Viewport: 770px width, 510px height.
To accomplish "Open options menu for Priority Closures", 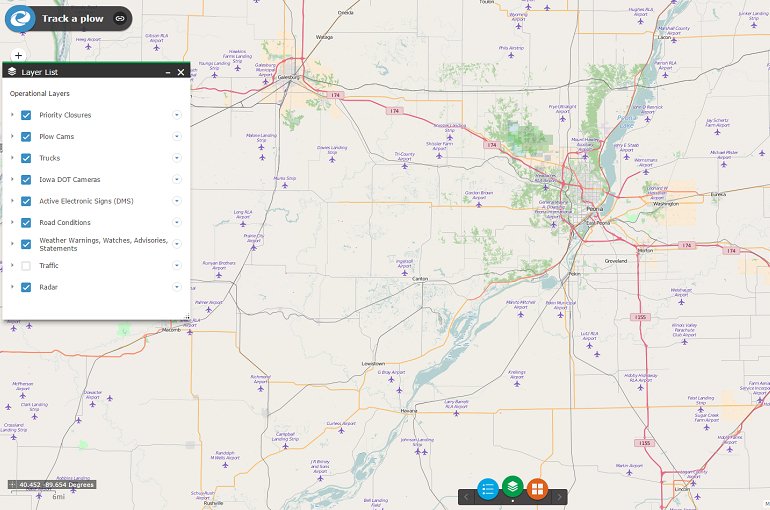I will 177,115.
